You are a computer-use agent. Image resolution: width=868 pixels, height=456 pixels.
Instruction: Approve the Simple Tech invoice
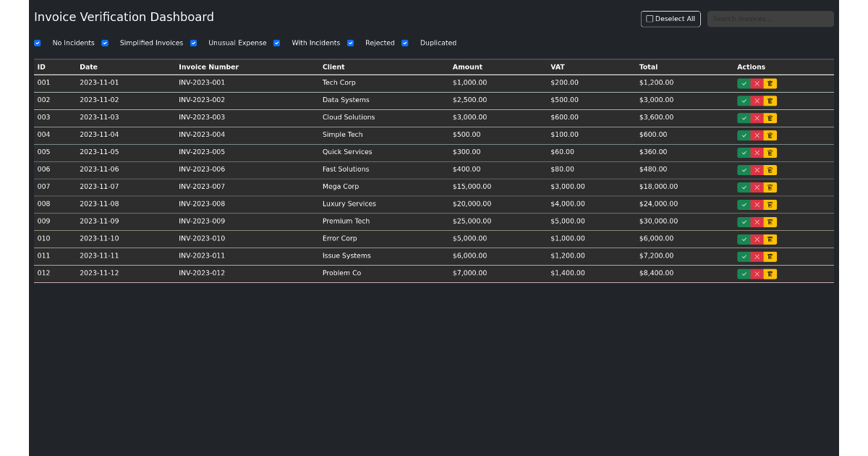744,135
